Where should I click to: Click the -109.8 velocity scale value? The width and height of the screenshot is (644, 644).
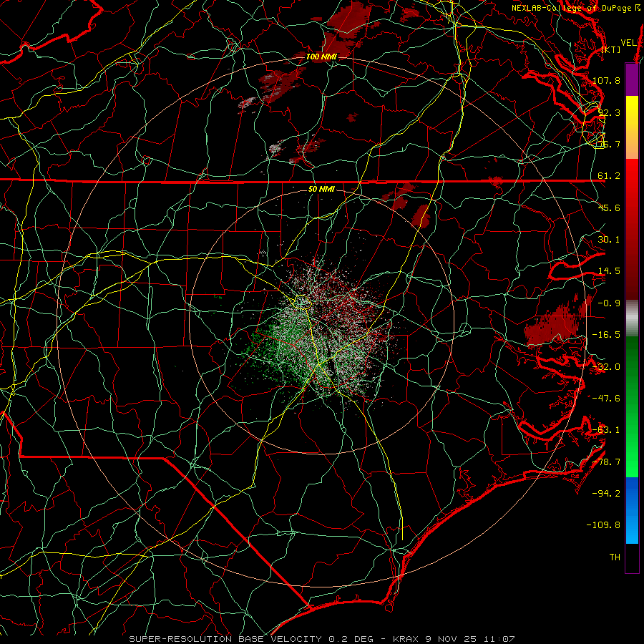tap(603, 525)
